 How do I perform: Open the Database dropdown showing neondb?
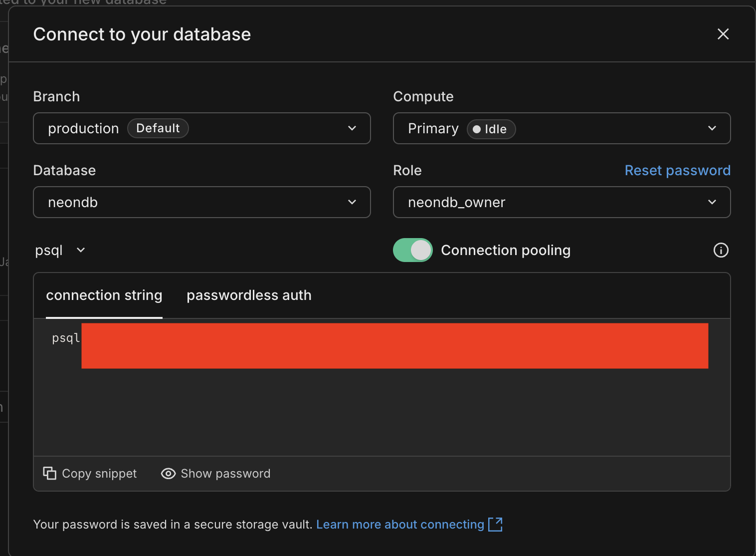pyautogui.click(x=201, y=202)
